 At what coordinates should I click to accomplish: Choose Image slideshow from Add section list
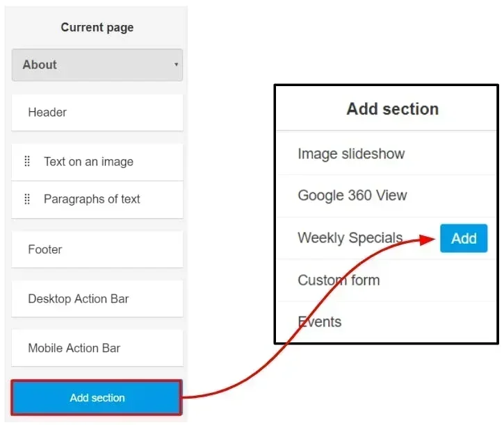point(387,153)
